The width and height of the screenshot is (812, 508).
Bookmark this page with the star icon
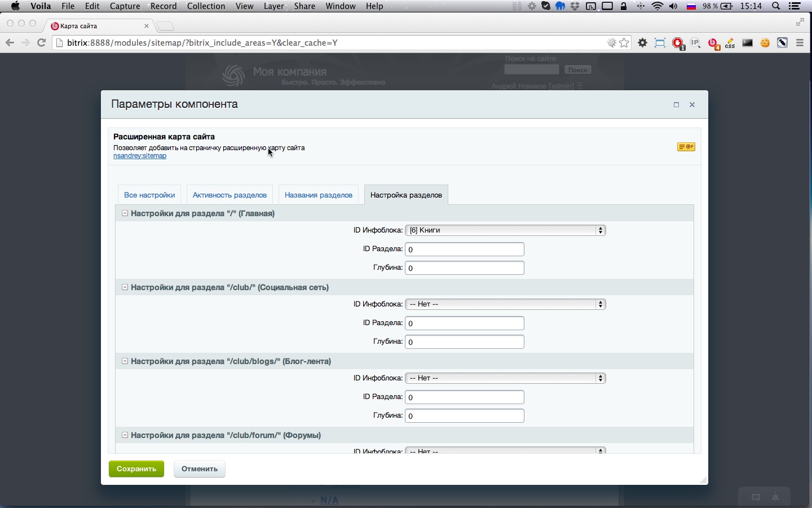[624, 43]
